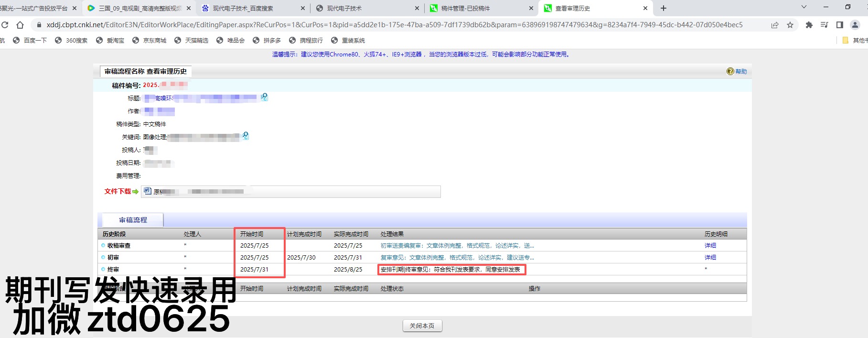Viewport: 868px width, 338px height.
Task: Click the 关闭本页 button
Action: click(x=422, y=326)
